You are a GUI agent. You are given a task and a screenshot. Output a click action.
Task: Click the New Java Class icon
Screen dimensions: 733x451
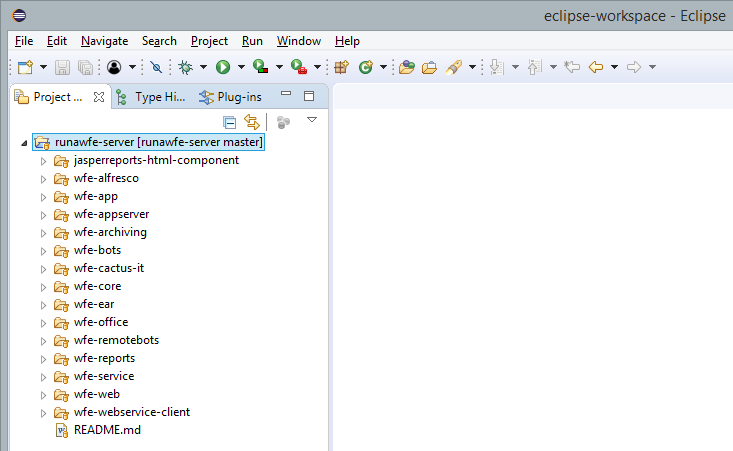366,67
